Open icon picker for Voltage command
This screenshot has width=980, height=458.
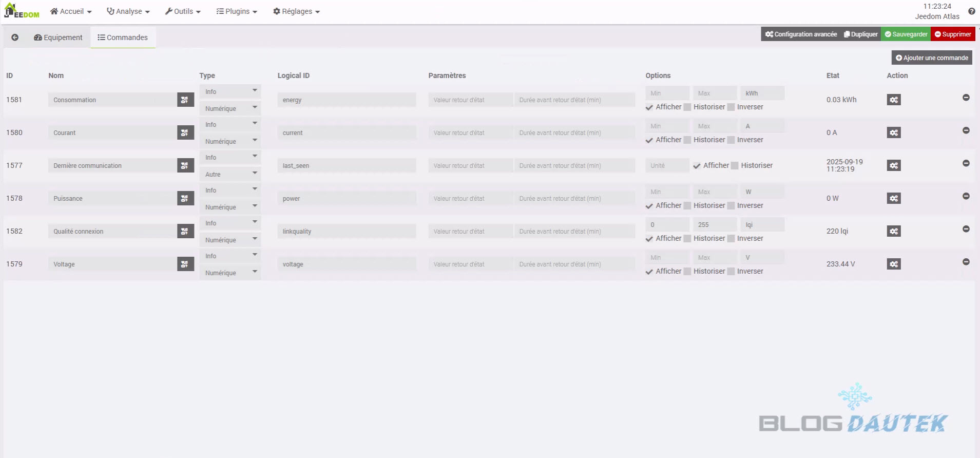(x=185, y=264)
